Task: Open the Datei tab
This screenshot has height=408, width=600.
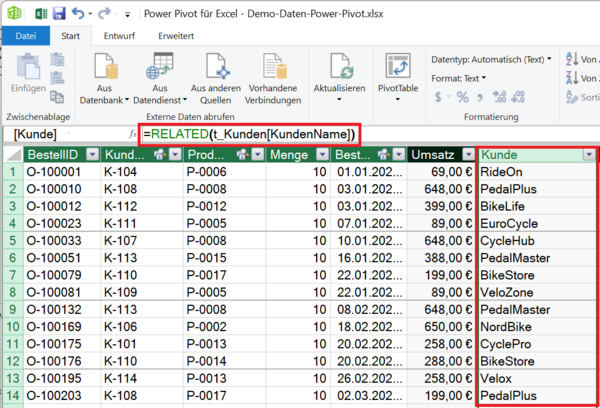Action: (x=25, y=36)
